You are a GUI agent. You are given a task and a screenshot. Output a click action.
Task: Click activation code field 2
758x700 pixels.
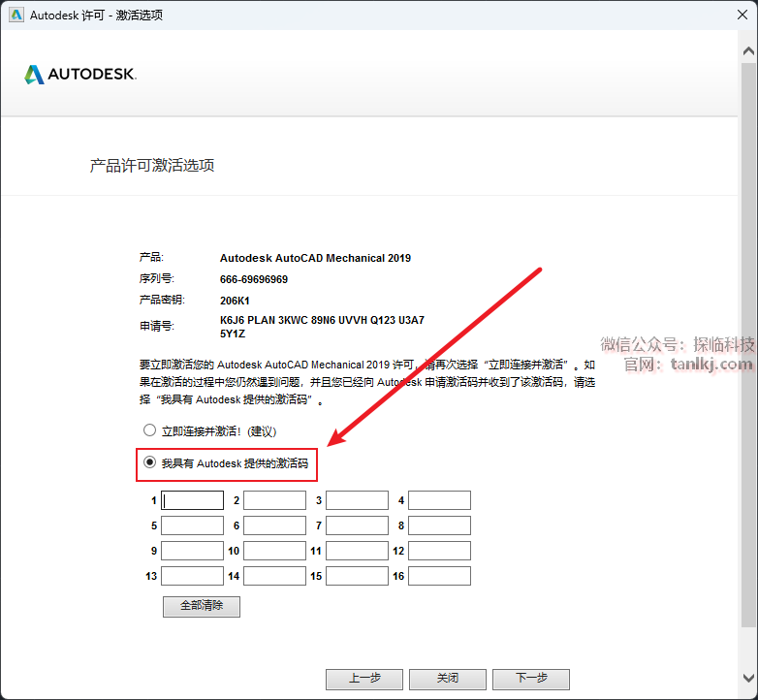(x=274, y=500)
